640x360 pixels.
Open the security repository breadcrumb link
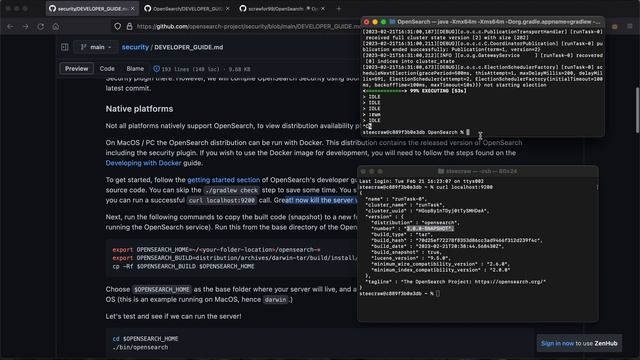[x=135, y=47]
